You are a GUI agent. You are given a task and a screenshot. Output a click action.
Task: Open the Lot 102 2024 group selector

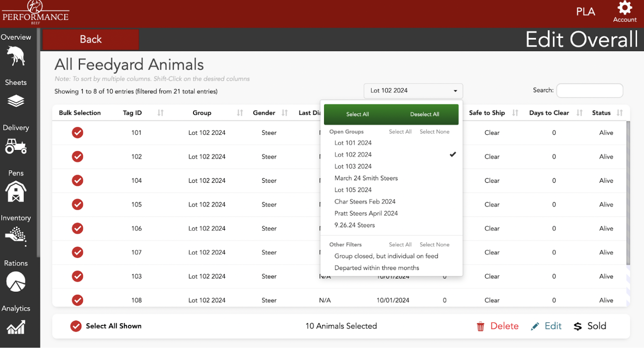(413, 90)
